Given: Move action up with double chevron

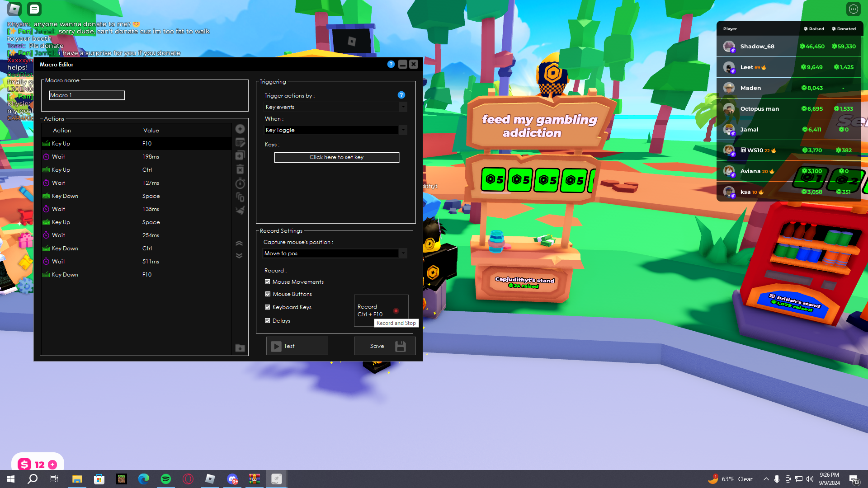Looking at the screenshot, I should (x=239, y=244).
